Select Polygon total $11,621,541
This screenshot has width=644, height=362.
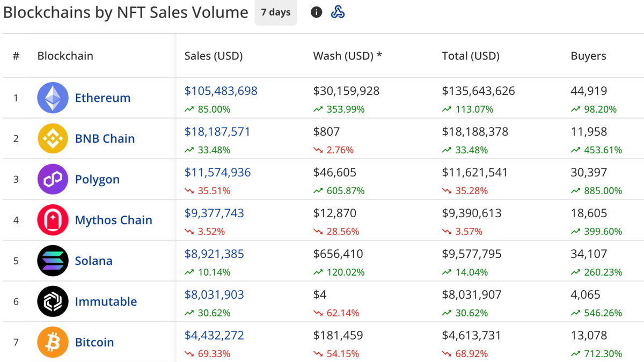[474, 173]
